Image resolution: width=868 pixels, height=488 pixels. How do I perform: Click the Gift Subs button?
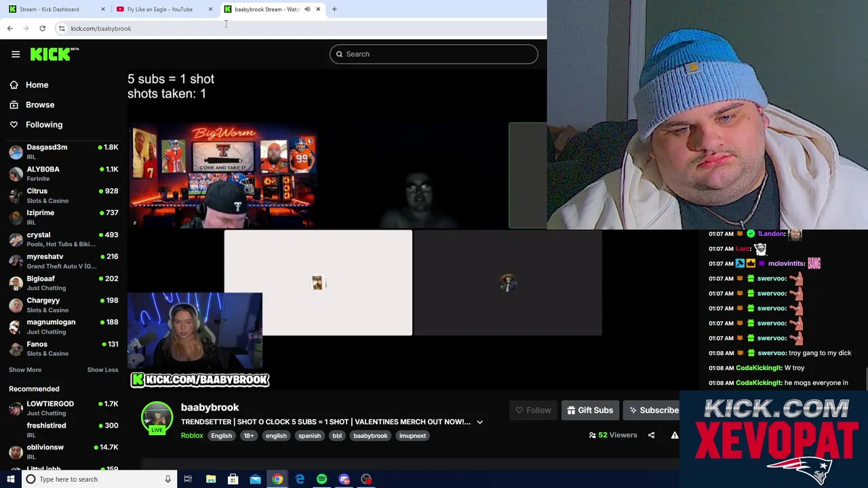[x=590, y=410]
